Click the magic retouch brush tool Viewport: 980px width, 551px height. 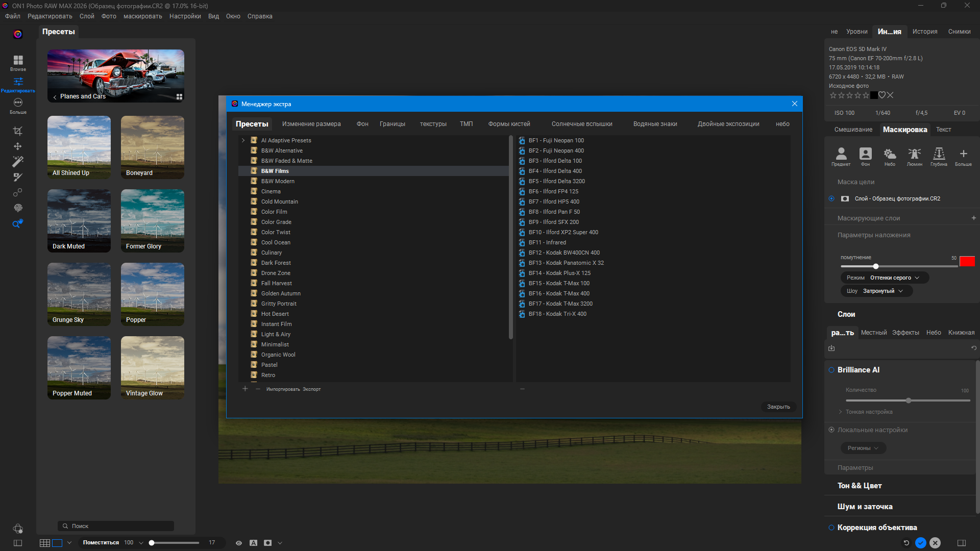pyautogui.click(x=18, y=162)
